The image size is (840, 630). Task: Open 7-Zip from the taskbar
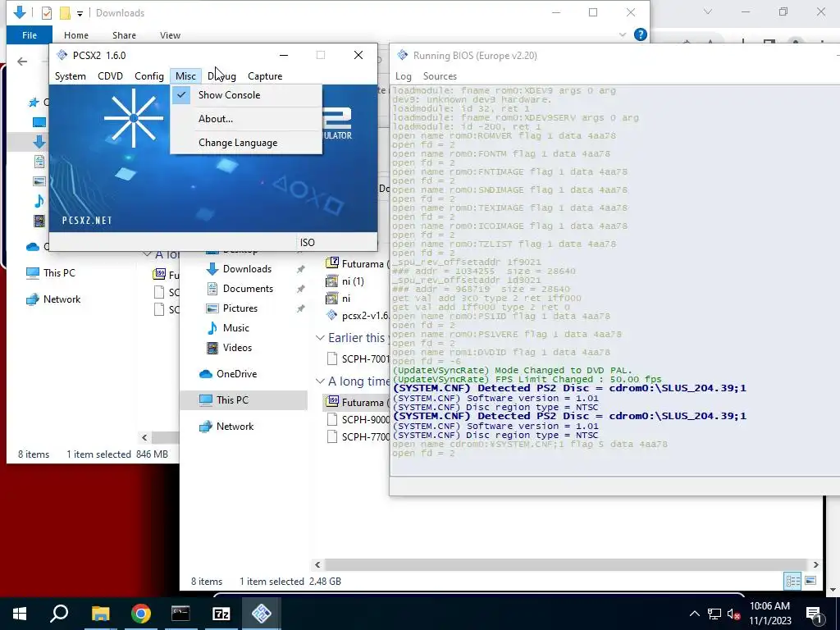coord(221,614)
